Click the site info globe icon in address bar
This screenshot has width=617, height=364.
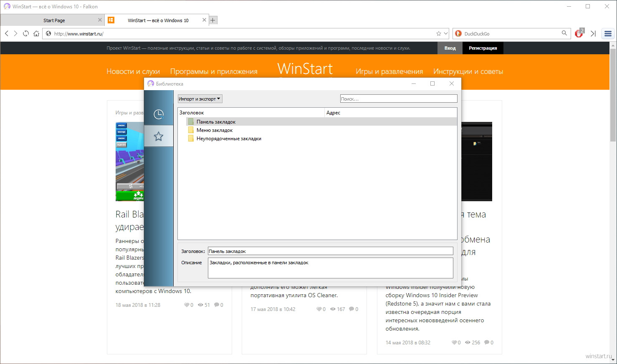pos(48,34)
